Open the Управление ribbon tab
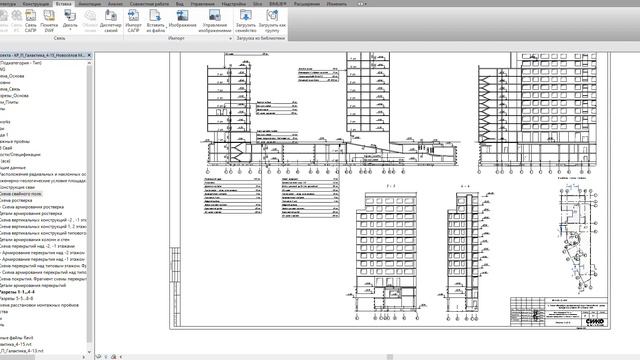 [x=202, y=4]
